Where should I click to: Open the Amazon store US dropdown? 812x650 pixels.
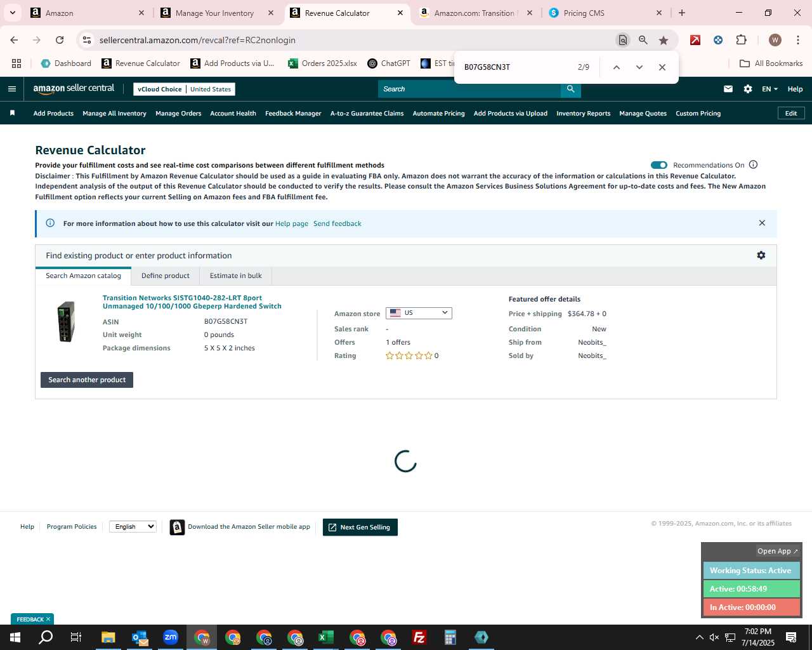point(419,313)
